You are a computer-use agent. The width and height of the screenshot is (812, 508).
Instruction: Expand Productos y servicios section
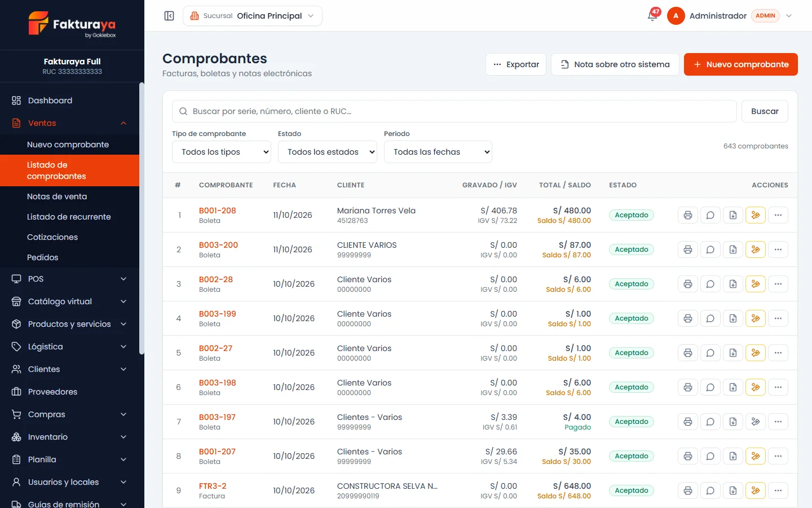click(69, 324)
